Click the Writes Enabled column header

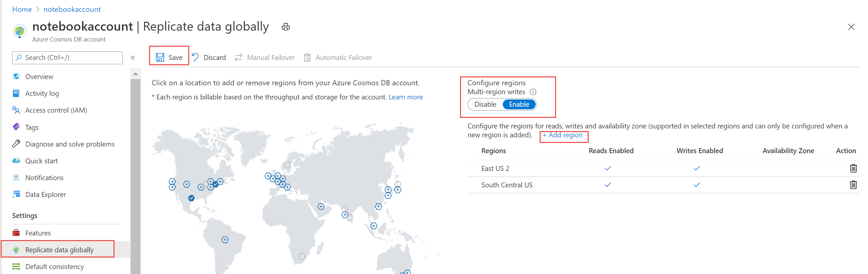pyautogui.click(x=700, y=151)
